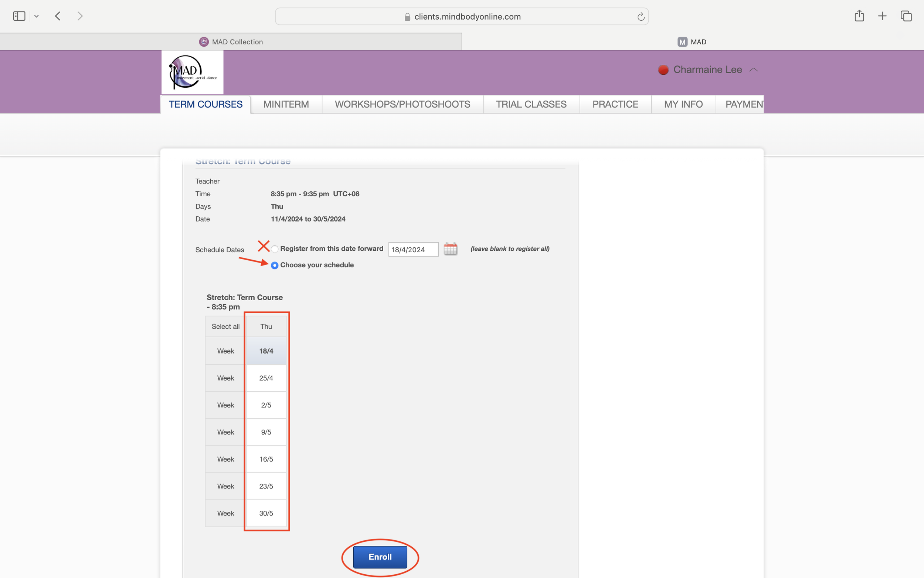
Task: Open sidebar options dropdown chevron
Action: click(36, 16)
